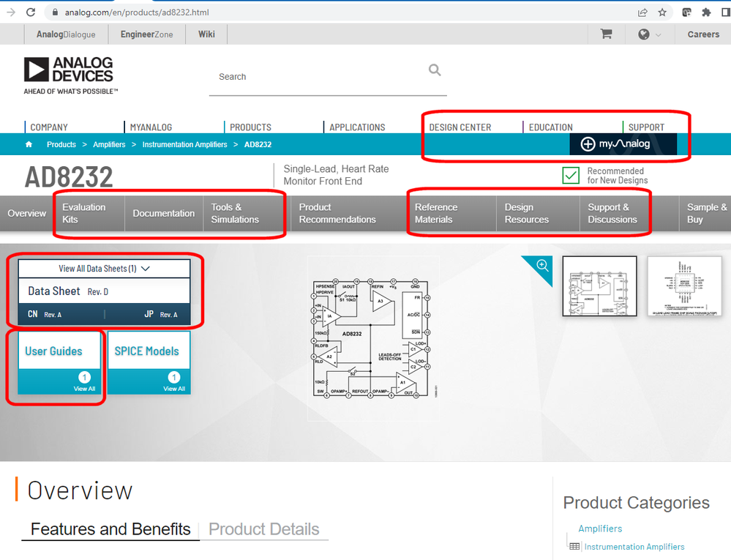This screenshot has height=560, width=731.
Task: Select the block diagram thumbnail
Action: 599,285
